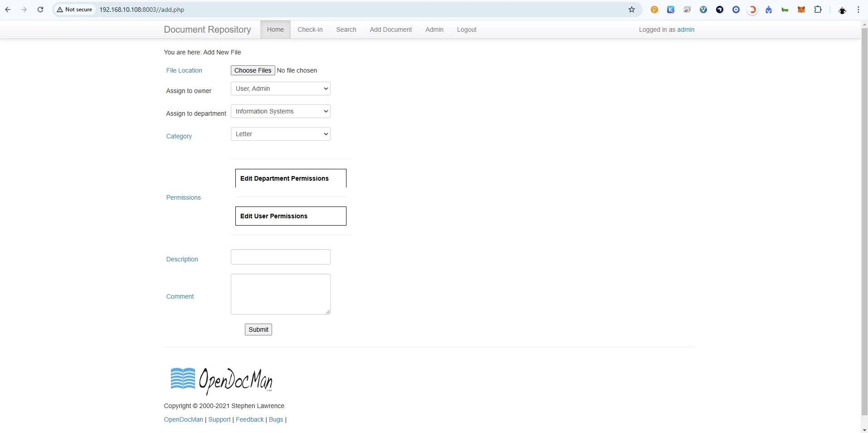Click the browser address bar URL
Screen dimensions: 868x433
tap(142, 10)
